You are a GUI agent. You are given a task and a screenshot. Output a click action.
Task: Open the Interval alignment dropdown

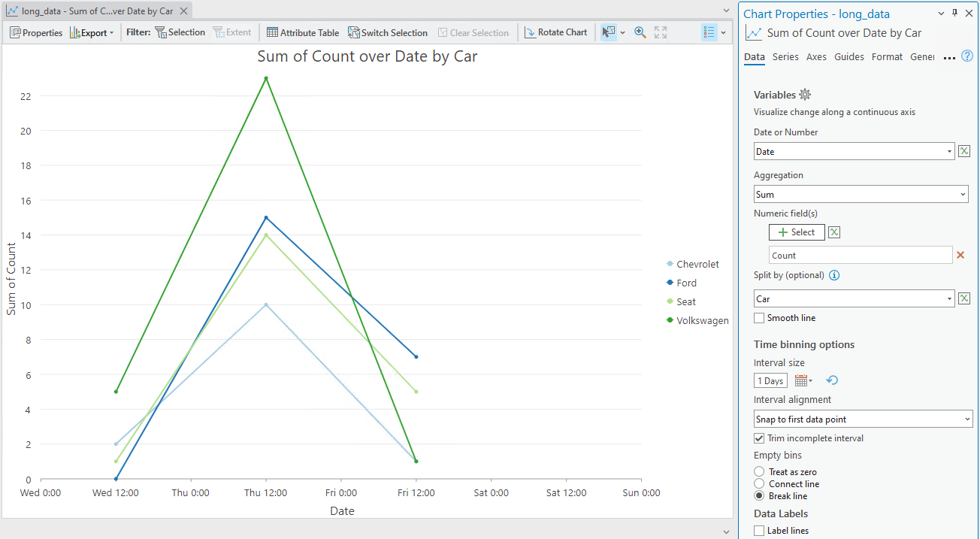click(863, 419)
